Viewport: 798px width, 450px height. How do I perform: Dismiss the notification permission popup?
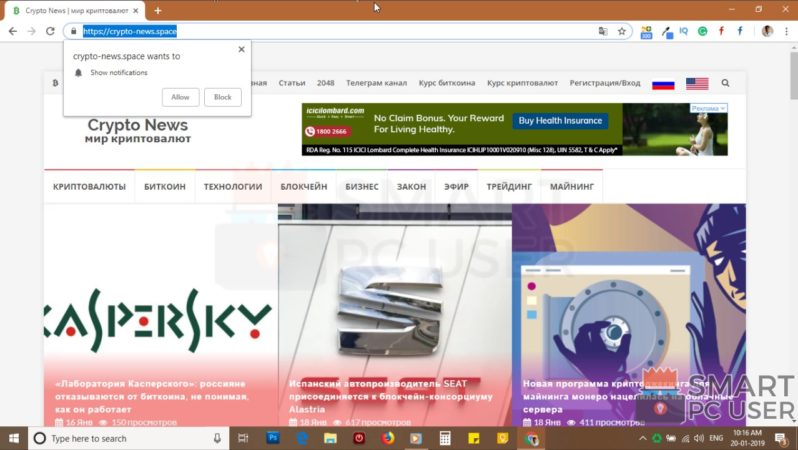tap(241, 49)
